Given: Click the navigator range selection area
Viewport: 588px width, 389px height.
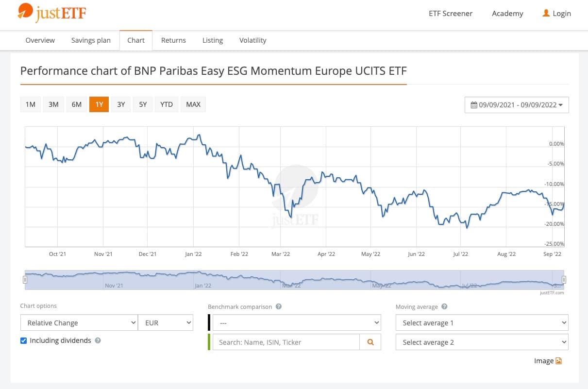Looking at the screenshot, I should tap(294, 280).
